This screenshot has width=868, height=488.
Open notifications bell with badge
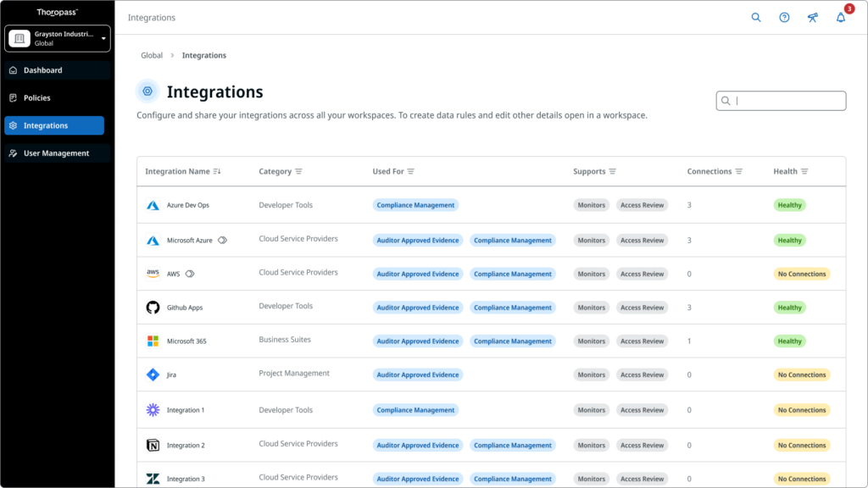(842, 16)
